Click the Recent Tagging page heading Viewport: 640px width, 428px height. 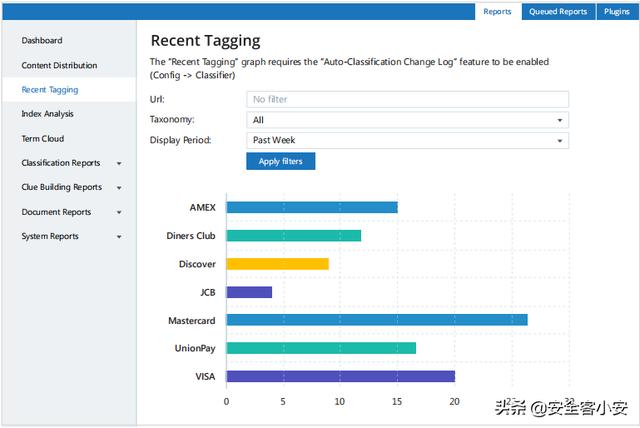tap(205, 41)
